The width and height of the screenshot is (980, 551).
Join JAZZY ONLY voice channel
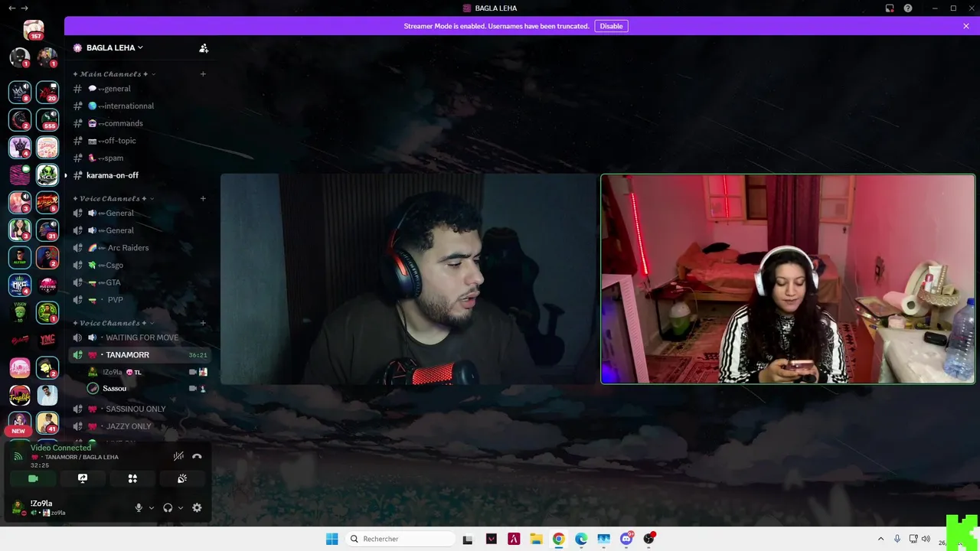pyautogui.click(x=138, y=426)
